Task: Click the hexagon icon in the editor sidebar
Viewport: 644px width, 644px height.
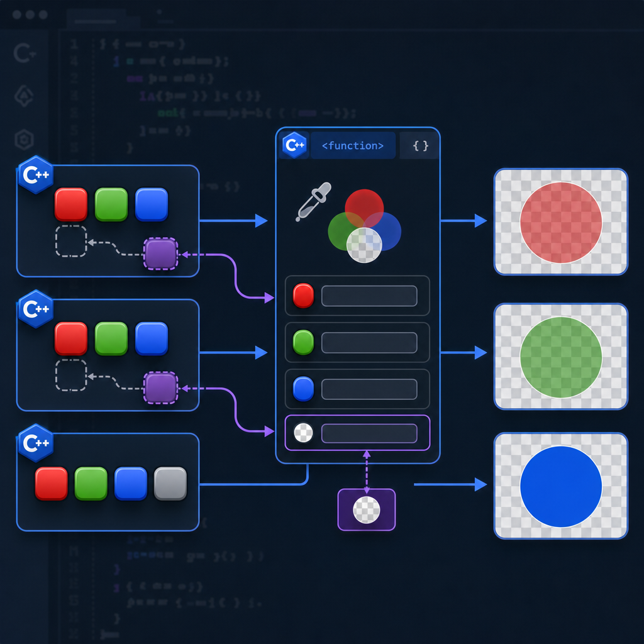Action: click(x=25, y=140)
